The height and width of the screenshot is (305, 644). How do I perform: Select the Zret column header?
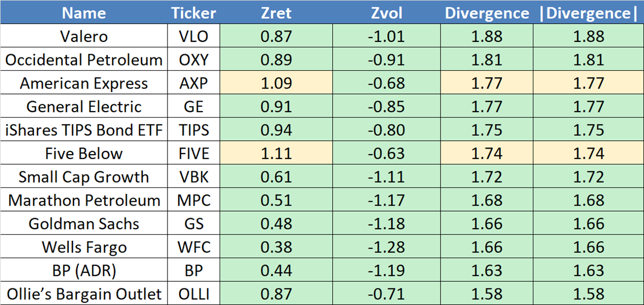click(277, 13)
